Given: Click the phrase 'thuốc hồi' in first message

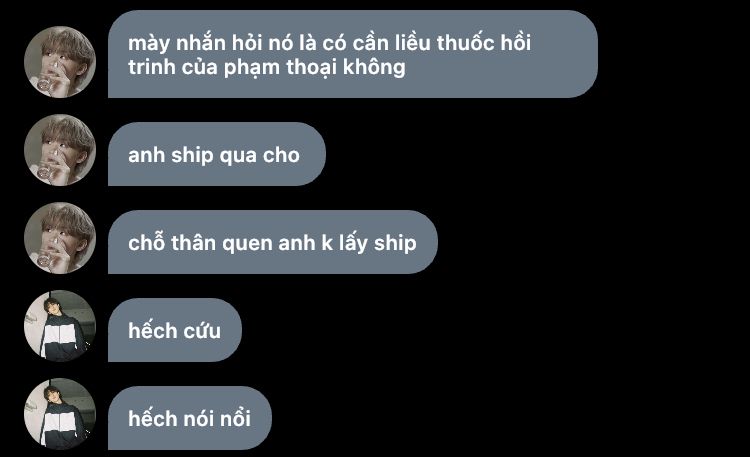Looking at the screenshot, I should pyautogui.click(x=484, y=43).
